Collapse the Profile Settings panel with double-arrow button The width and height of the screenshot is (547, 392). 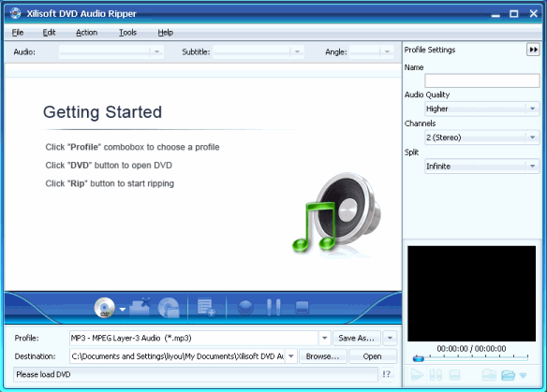533,50
